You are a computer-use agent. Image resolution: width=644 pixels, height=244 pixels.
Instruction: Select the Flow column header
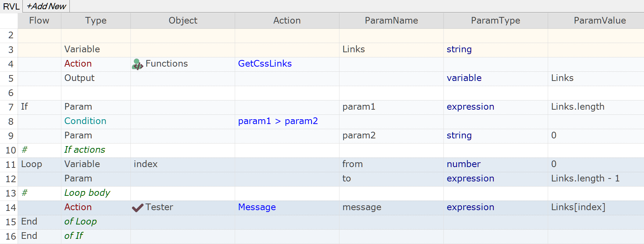tap(39, 21)
